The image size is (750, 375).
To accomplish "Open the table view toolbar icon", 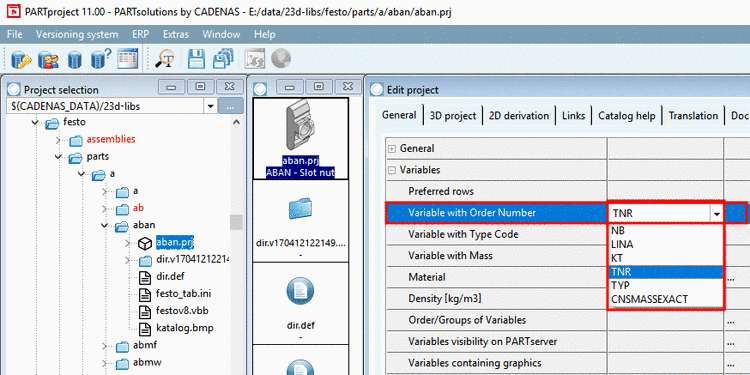I will pyautogui.click(x=128, y=58).
